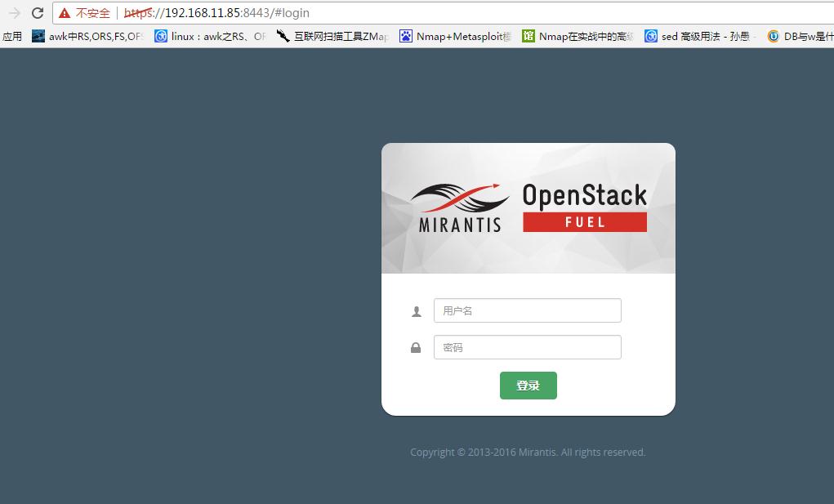Click the user silhouette icon beside username
Image resolution: width=834 pixels, height=504 pixels.
click(417, 311)
